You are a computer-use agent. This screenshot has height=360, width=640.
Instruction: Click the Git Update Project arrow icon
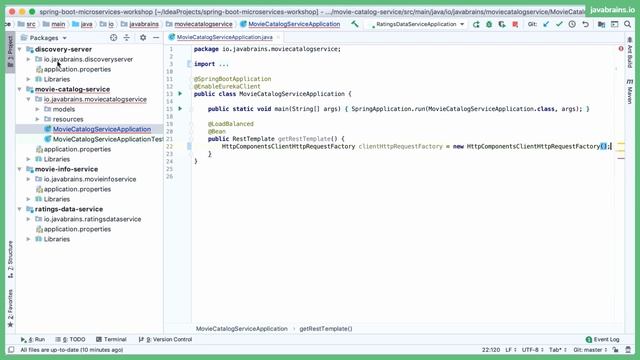[x=546, y=24]
